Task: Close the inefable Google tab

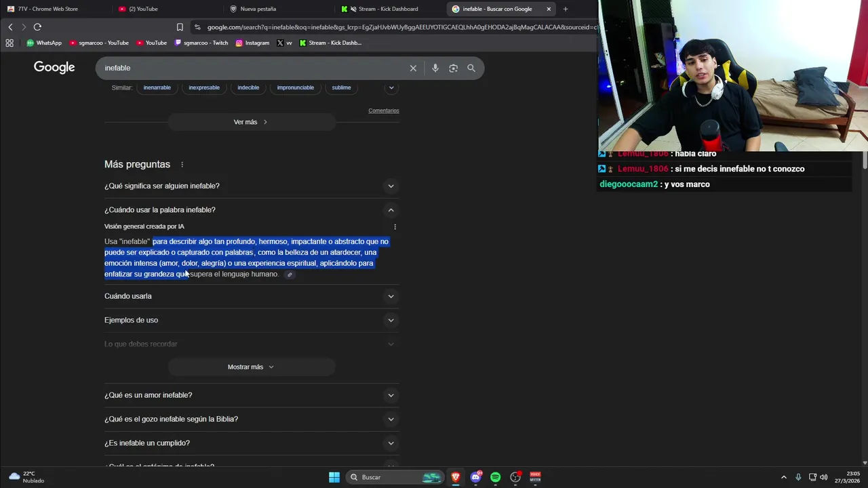Action: pyautogui.click(x=549, y=9)
